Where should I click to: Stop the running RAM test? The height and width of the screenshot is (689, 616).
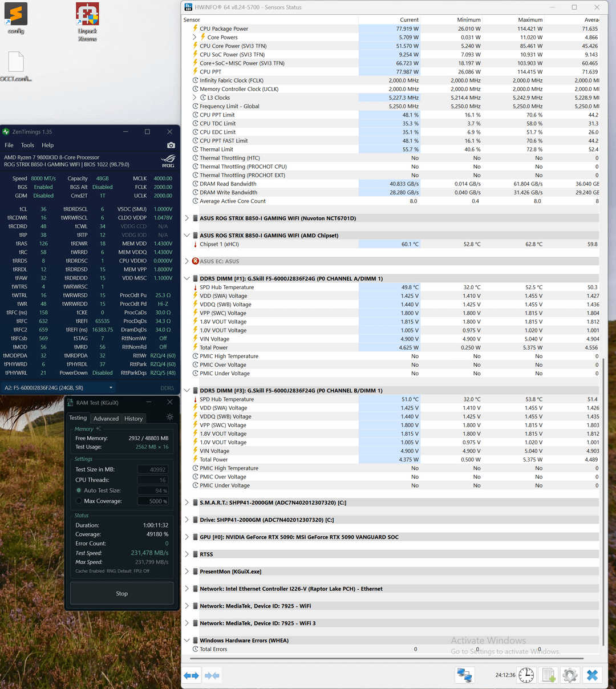coord(122,593)
